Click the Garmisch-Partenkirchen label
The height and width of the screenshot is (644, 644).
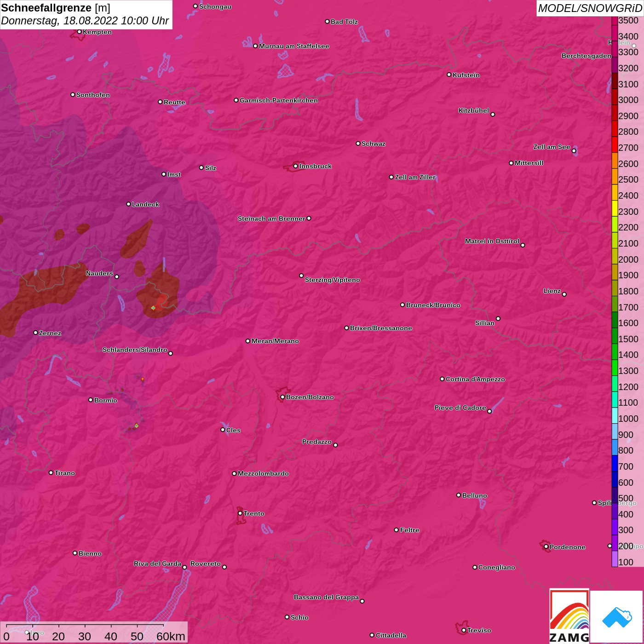(278, 100)
